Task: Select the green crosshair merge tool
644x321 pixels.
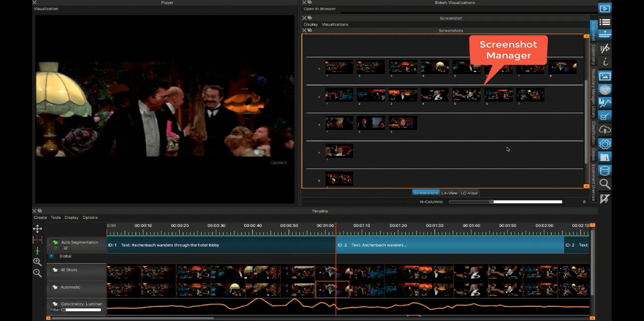Action: click(37, 251)
